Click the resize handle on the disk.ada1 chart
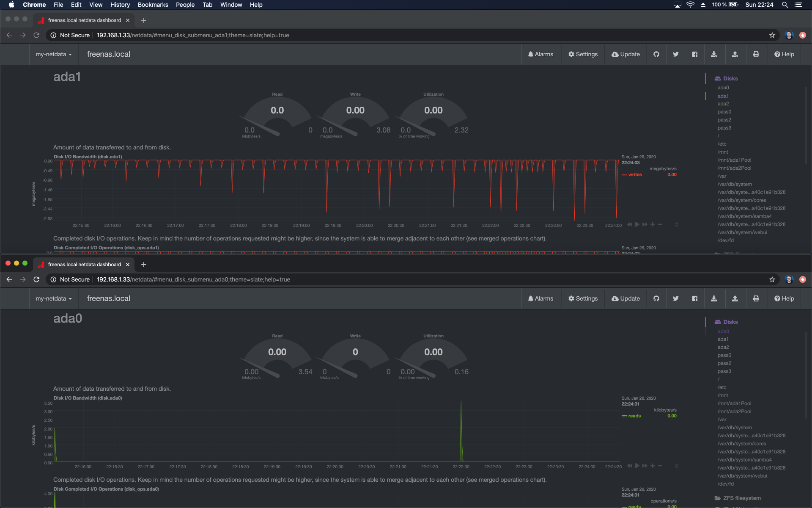The image size is (812, 508). tap(676, 224)
